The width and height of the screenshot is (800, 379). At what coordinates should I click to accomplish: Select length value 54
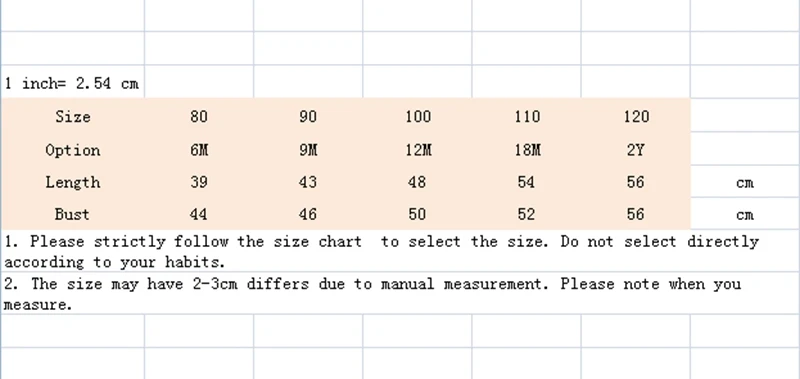526,182
